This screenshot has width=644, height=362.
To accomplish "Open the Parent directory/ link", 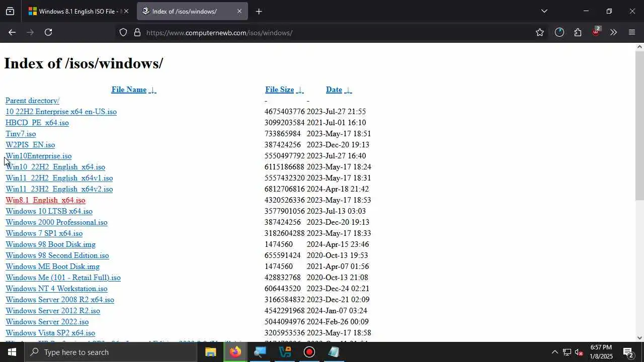I will point(32,101).
